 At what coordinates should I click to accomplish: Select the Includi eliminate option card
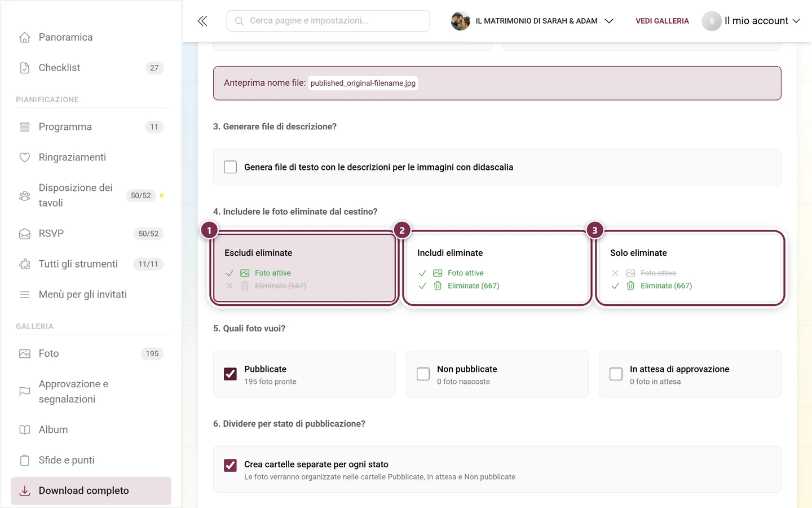[497, 268]
